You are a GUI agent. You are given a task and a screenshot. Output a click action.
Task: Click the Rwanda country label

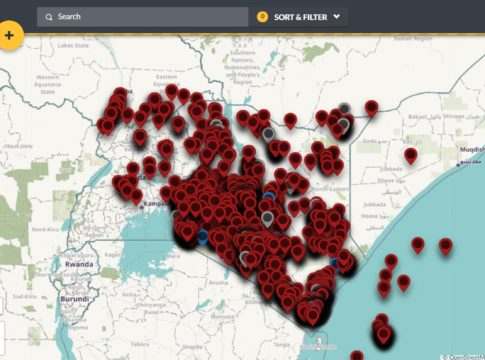pos(79,264)
